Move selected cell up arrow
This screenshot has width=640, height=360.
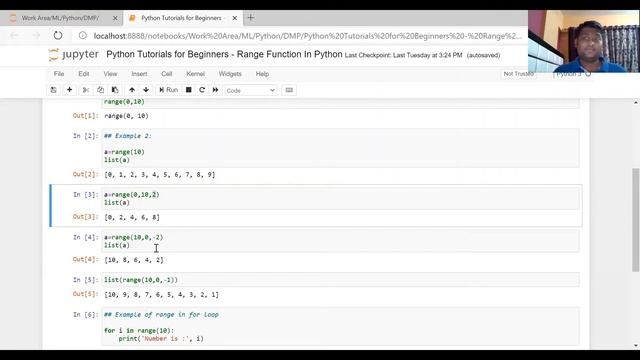point(132,90)
